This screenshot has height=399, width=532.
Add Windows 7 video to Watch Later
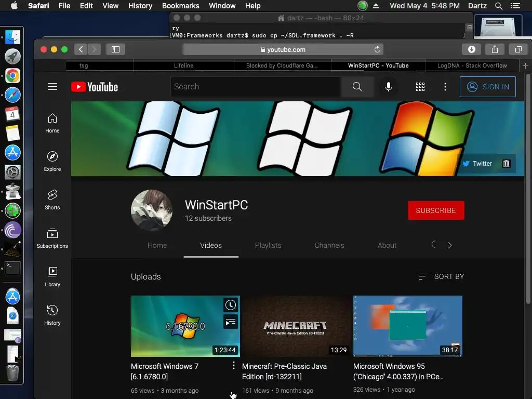coord(231,305)
